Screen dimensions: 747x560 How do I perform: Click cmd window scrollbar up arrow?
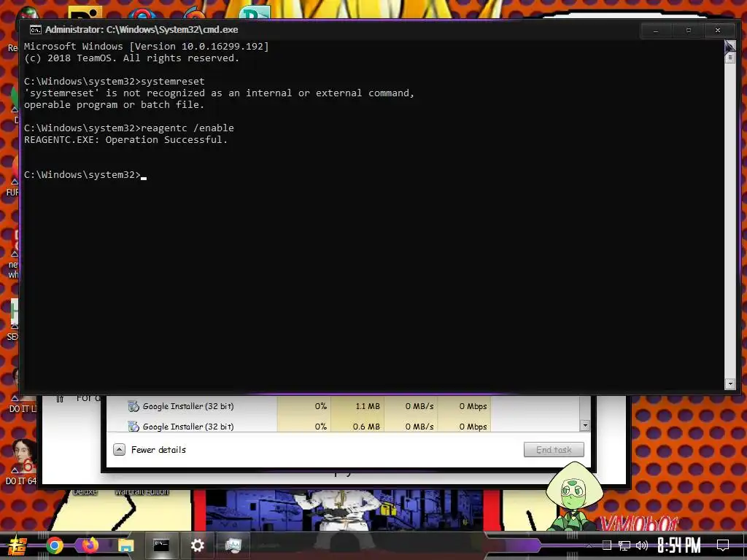pyautogui.click(x=729, y=46)
